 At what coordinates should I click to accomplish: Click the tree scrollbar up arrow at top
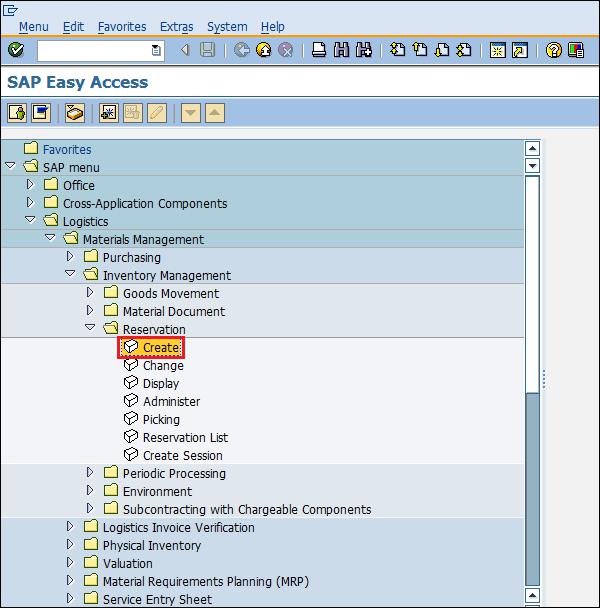[533, 148]
